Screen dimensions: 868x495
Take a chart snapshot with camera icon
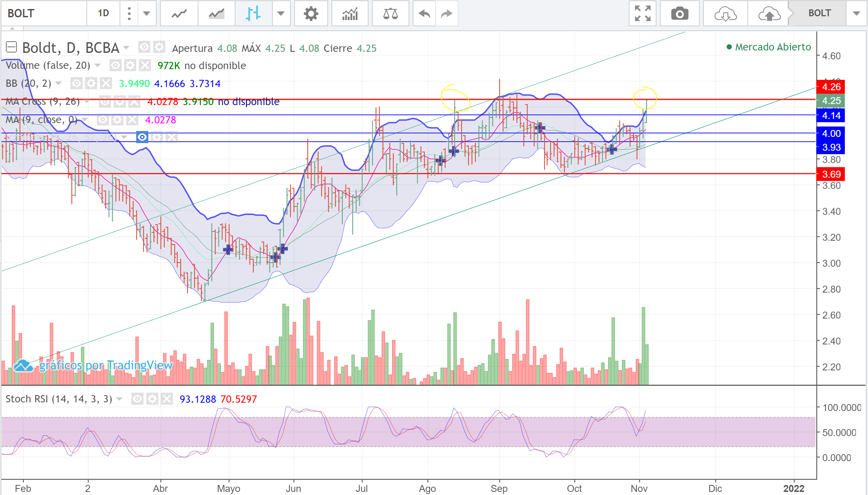click(679, 13)
